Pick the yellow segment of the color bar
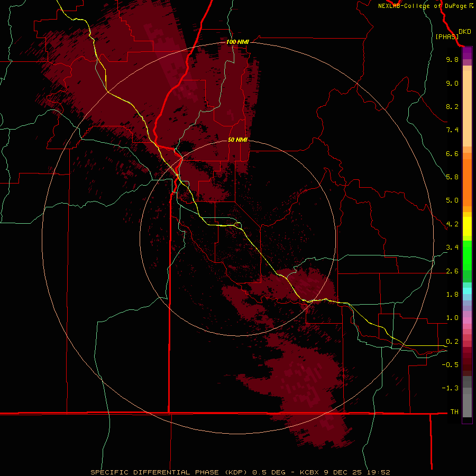 pyautogui.click(x=467, y=226)
